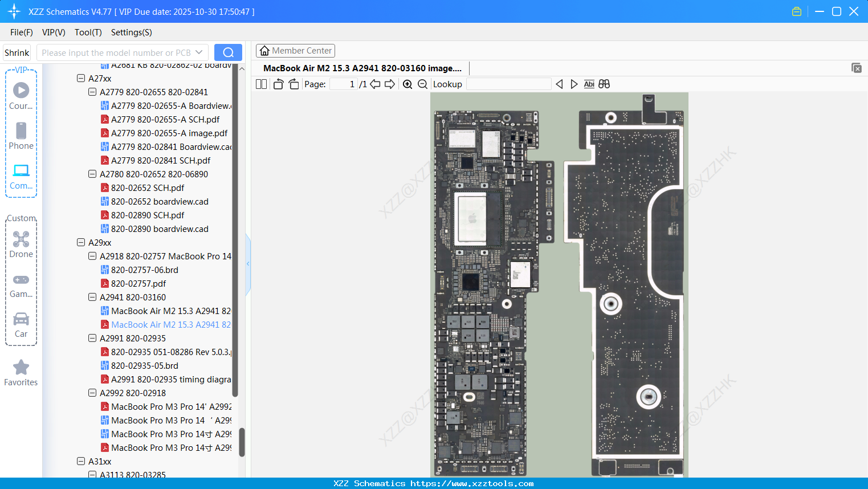868x489 pixels.
Task: Open A2779 820-02655-A image.pdf
Action: (169, 133)
